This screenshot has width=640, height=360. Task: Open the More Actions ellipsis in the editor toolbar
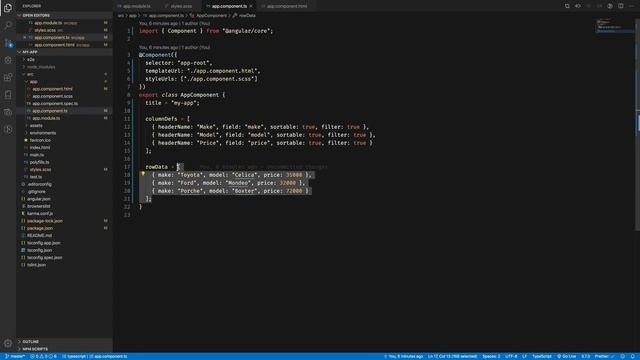tap(631, 6)
